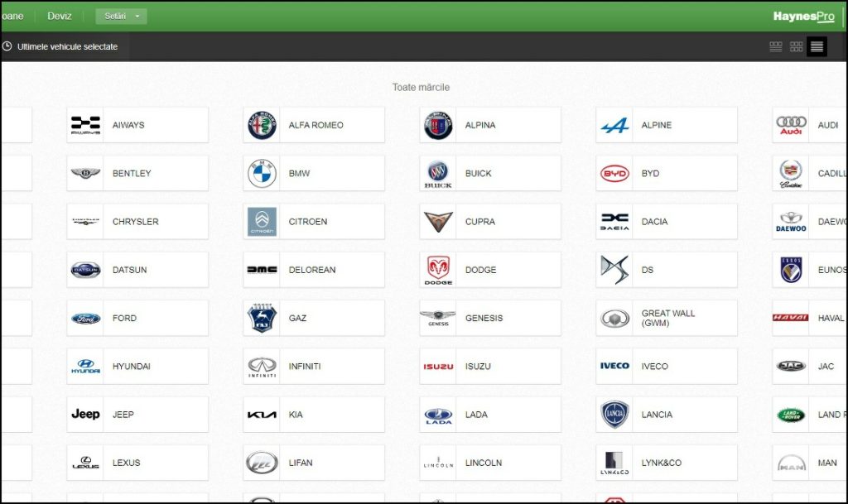The height and width of the screenshot is (504, 848).
Task: Click the Infiniti logo
Action: point(262,367)
